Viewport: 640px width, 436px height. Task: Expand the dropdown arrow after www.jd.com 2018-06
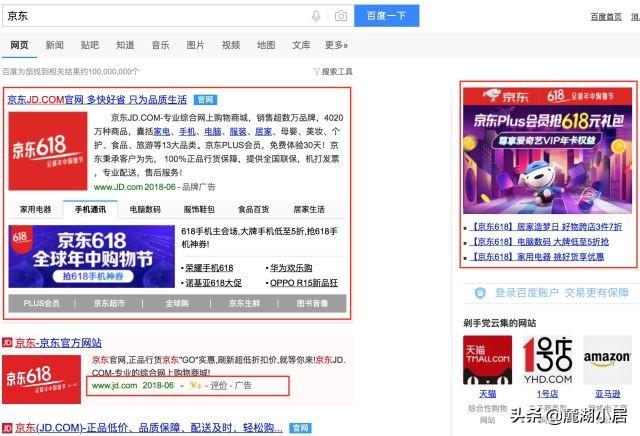coord(182,386)
